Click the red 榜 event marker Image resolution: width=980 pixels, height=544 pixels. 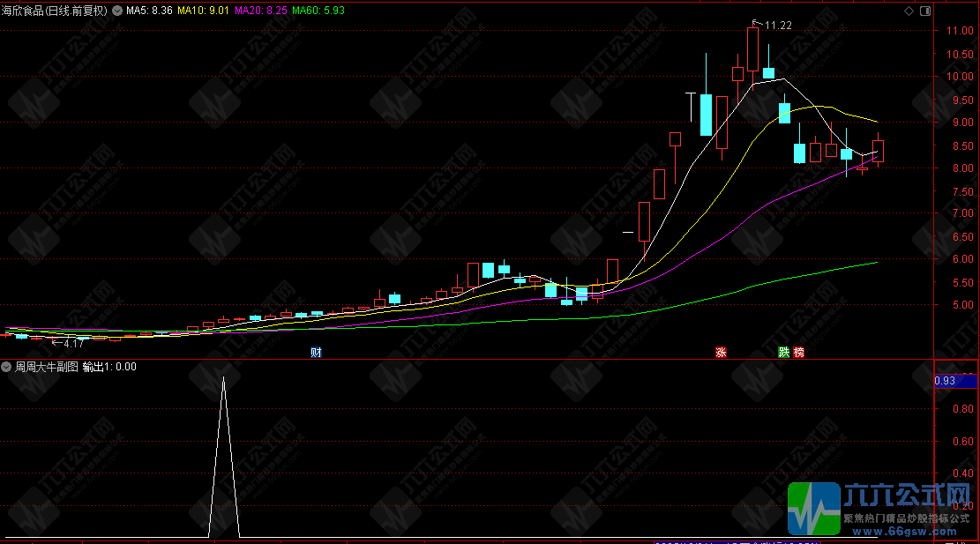point(799,353)
